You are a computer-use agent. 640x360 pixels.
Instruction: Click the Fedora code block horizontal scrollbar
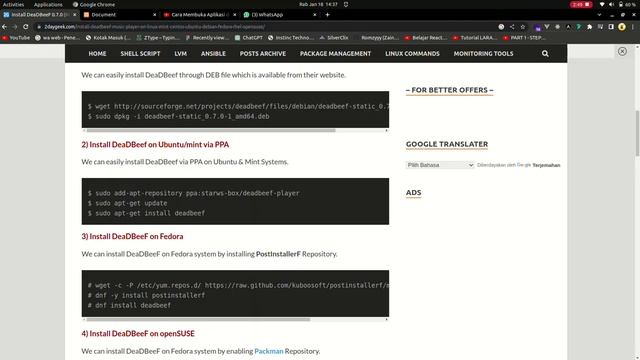click(x=198, y=320)
